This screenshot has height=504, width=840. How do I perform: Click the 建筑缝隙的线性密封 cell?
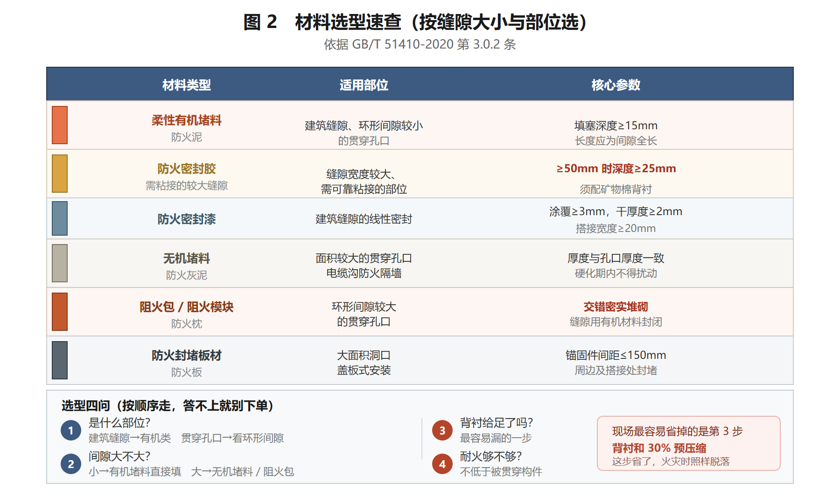tap(364, 219)
